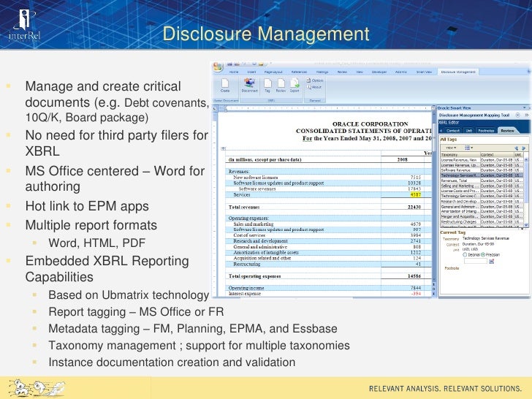Viewport: 532px width, 399px height.
Task: Switch to the Context tab in XBRL Editor
Action: coord(452,131)
